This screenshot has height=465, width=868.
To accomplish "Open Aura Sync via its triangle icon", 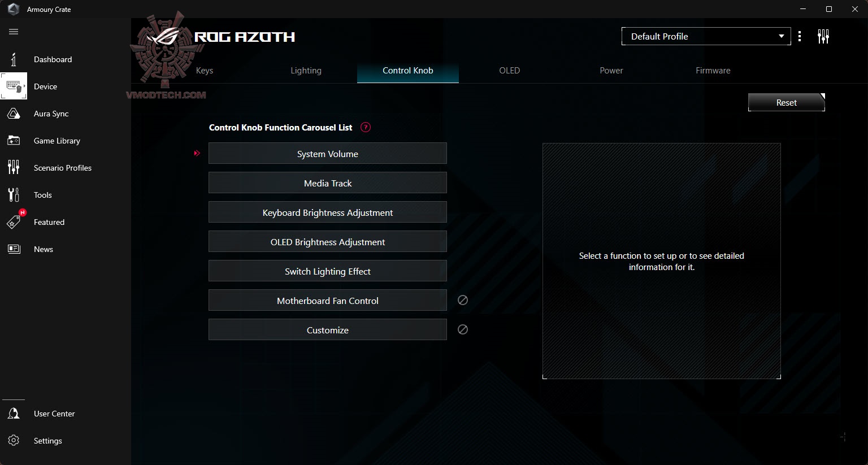I will (x=14, y=114).
